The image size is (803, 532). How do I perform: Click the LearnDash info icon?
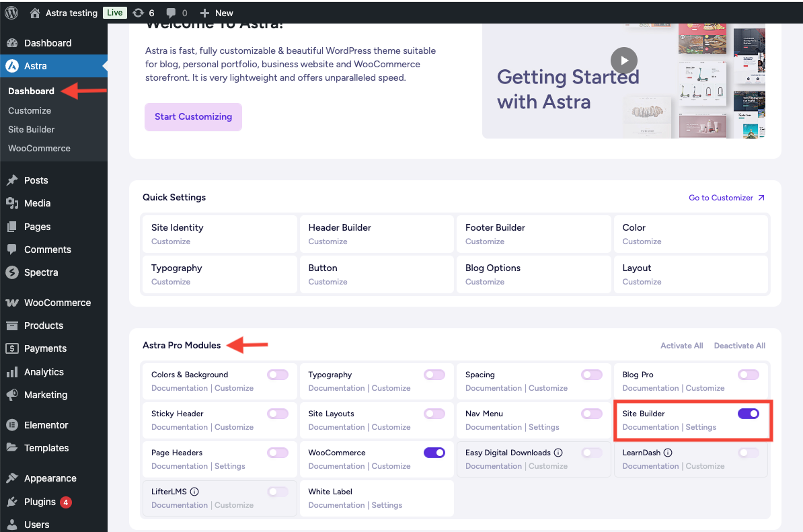coord(668,453)
